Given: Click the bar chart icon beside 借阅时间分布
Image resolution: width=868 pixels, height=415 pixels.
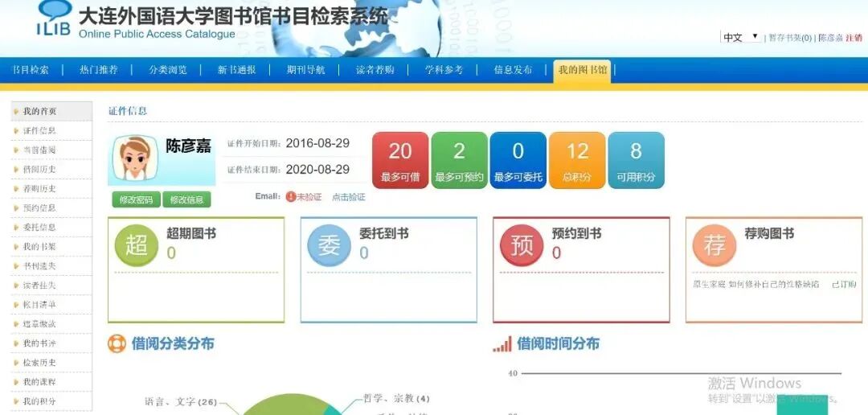Looking at the screenshot, I should 502,344.
